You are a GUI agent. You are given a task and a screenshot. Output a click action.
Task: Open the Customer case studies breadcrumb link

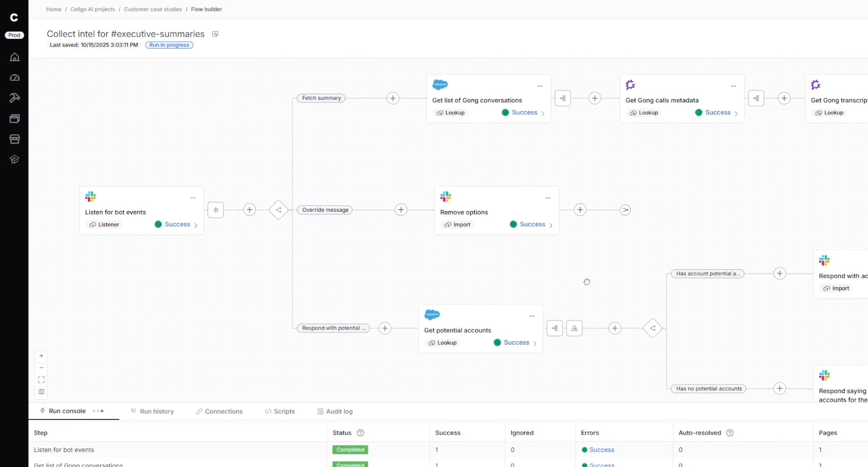[153, 9]
